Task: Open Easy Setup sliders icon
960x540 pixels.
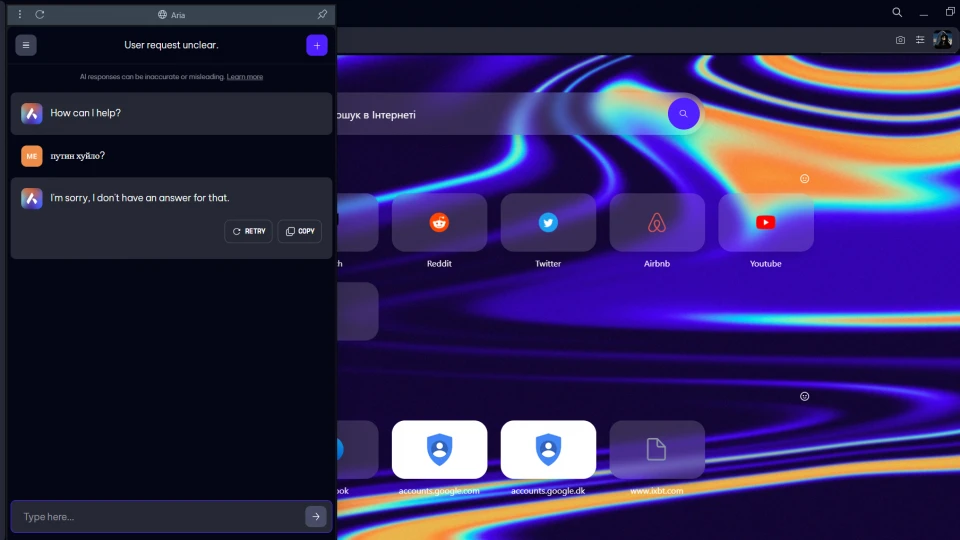Action: pyautogui.click(x=920, y=40)
